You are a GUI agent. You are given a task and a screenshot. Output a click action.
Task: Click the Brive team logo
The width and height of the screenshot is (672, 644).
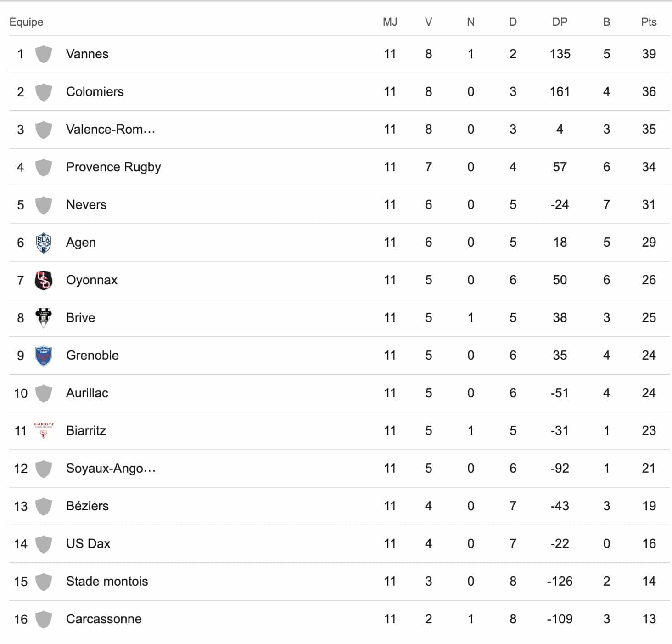pos(44,318)
